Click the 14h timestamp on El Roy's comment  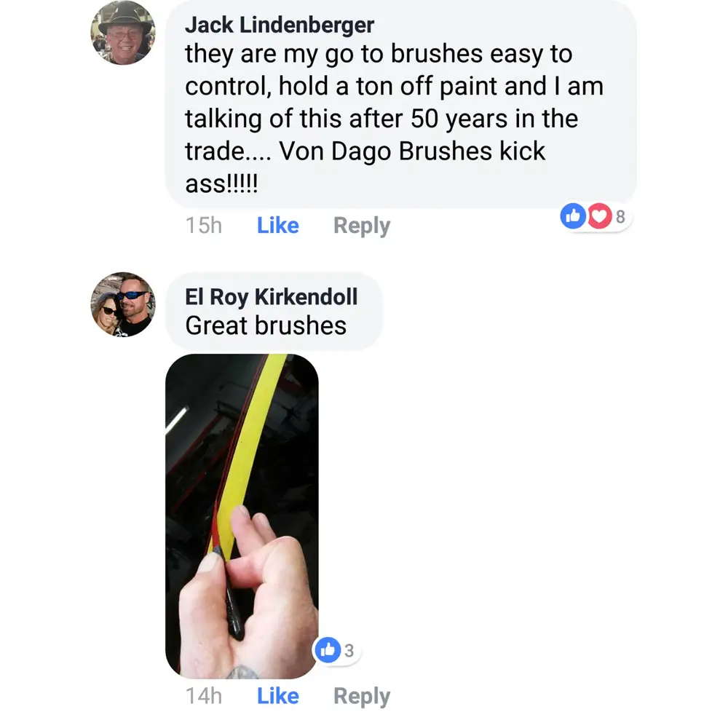(204, 696)
